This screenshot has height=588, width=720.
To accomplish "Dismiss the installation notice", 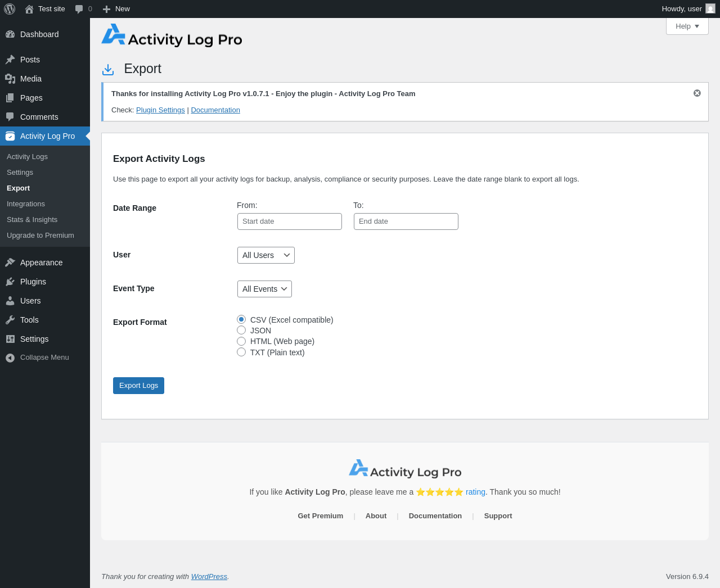I will point(697,93).
